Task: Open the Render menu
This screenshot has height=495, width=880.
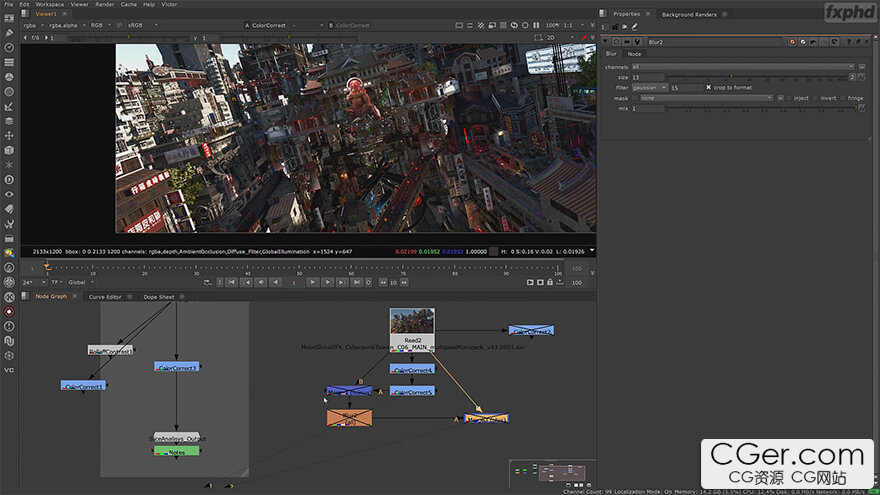Action: coord(104,4)
